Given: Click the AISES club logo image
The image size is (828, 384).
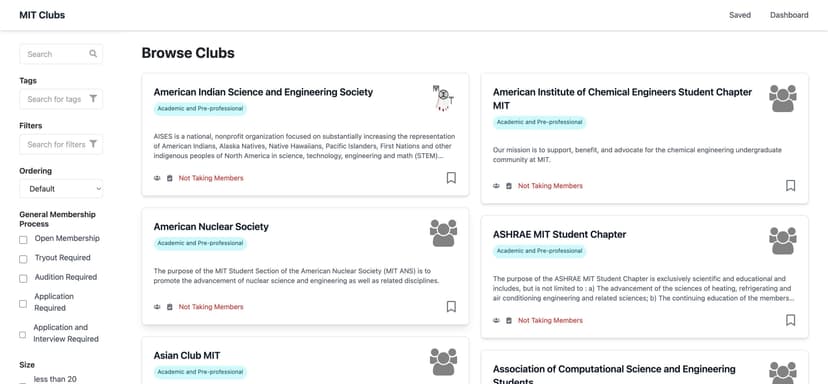Looking at the screenshot, I should click(x=443, y=98).
